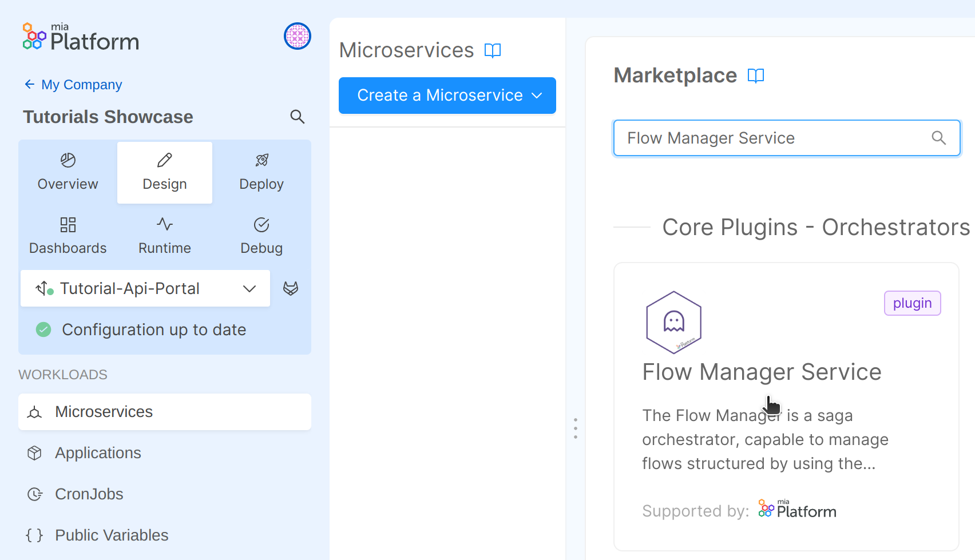The width and height of the screenshot is (975, 560).
Task: Open the Create a Microservice dropdown chevron
Action: [x=536, y=96]
